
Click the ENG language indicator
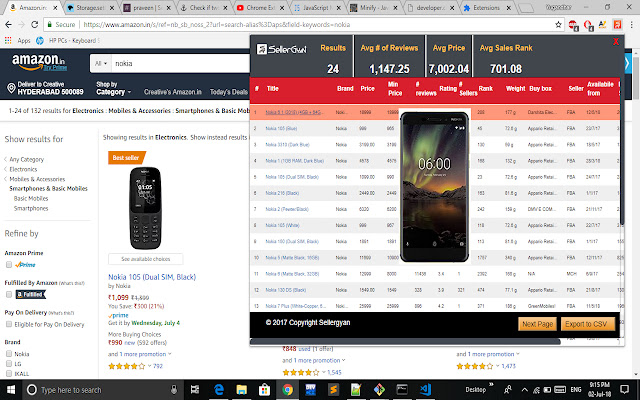(576, 390)
